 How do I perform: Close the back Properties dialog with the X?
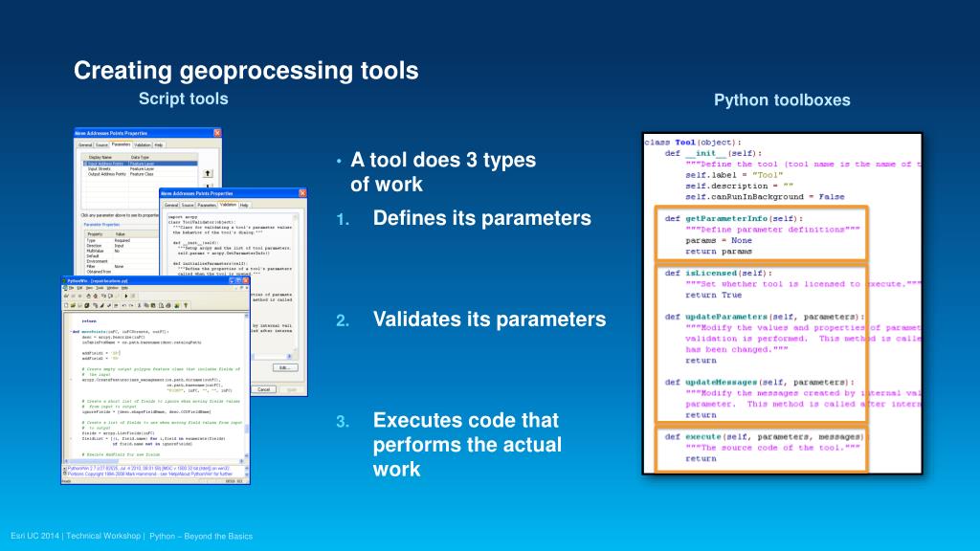[x=217, y=133]
